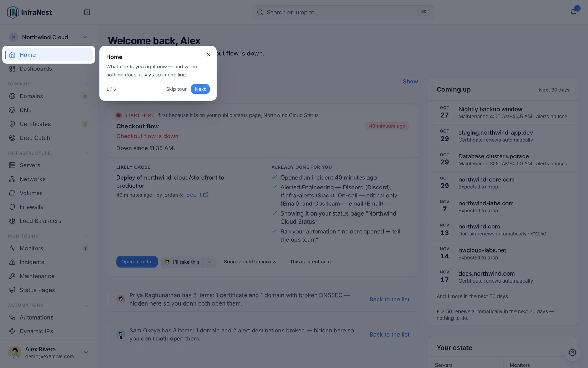Open the help question-mark button
Image resolution: width=588 pixels, height=368 pixels.
pyautogui.click(x=572, y=352)
